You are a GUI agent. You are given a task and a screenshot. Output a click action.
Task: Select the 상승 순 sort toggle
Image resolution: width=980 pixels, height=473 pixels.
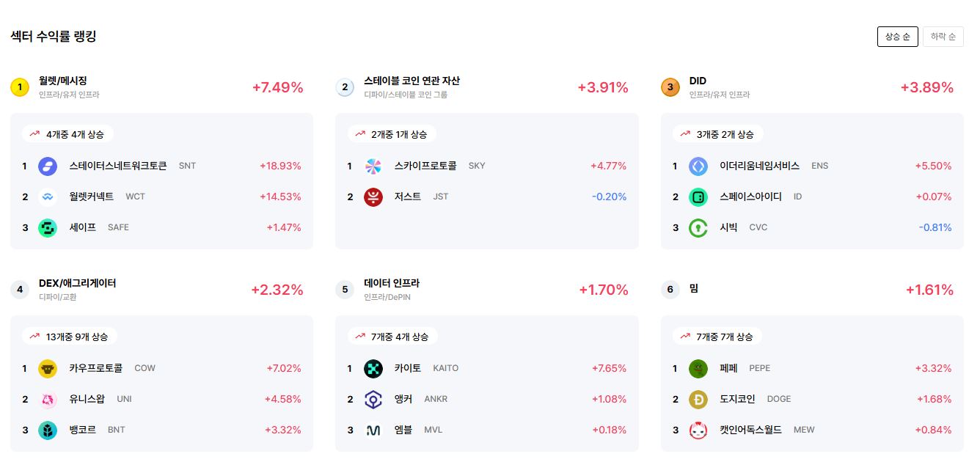[x=898, y=37]
